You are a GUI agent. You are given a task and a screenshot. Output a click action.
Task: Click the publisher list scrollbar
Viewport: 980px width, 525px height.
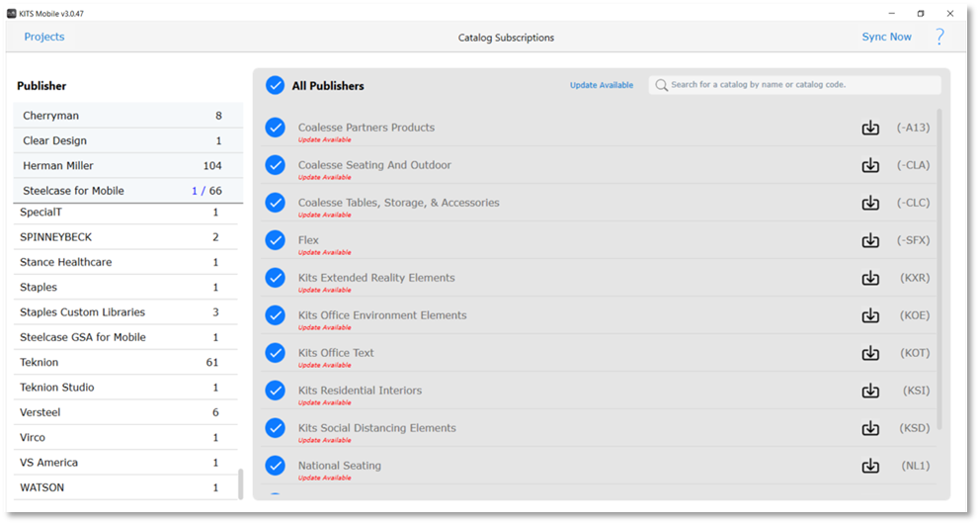point(241,483)
